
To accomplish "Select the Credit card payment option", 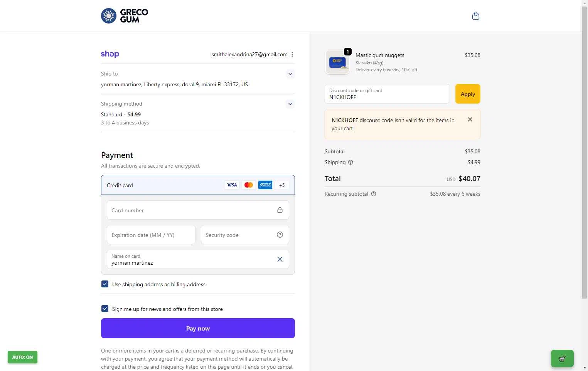I will click(198, 185).
